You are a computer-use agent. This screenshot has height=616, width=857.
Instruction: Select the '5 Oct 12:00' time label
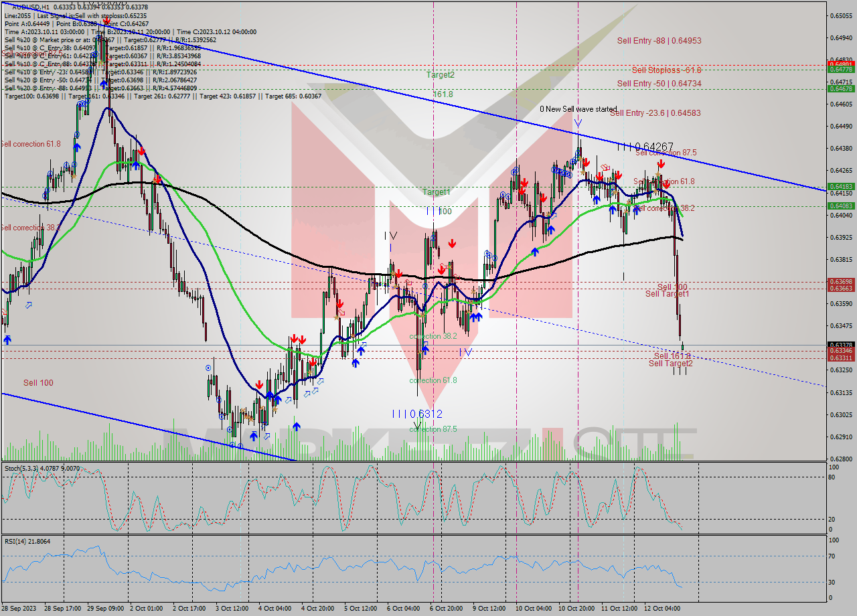[x=360, y=609]
